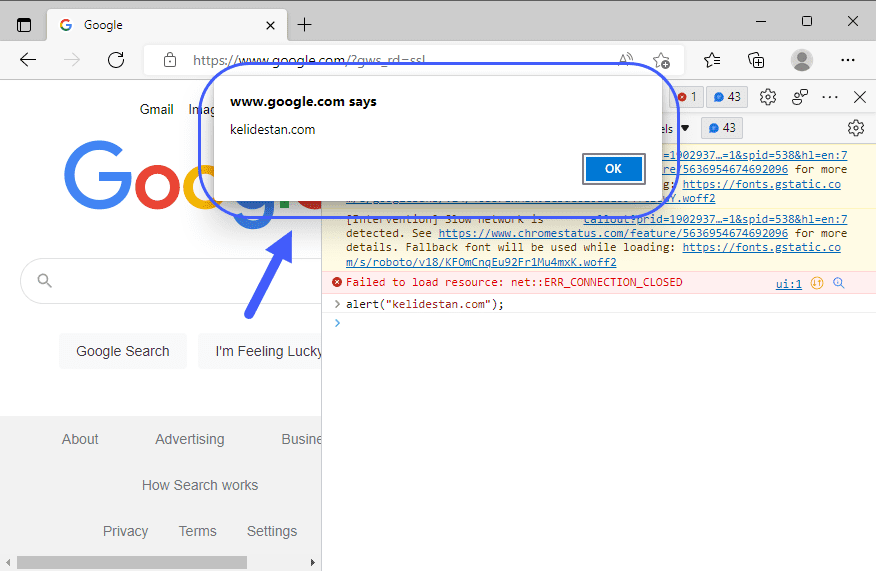Click OK in the alert dialog
Screen dimensions: 876x571
point(613,169)
